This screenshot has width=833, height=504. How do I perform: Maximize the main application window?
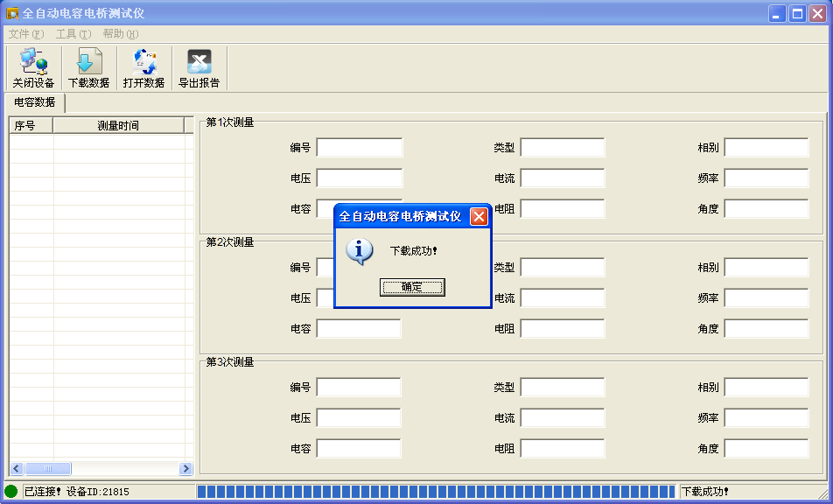pos(797,14)
